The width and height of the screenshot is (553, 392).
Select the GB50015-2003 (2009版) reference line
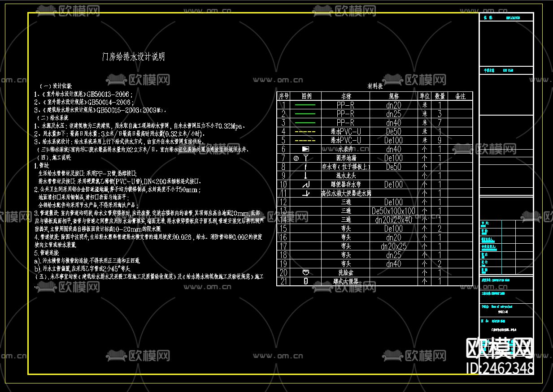[100, 110]
